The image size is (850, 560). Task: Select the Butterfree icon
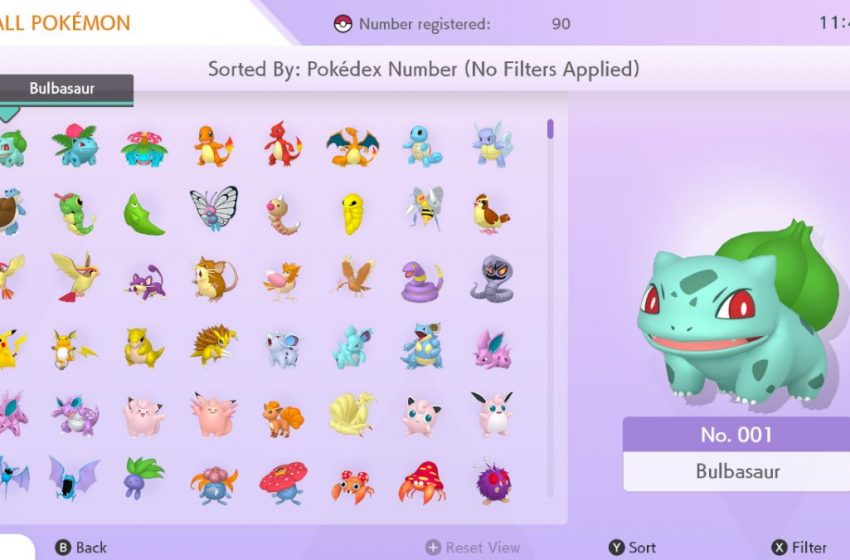(x=214, y=209)
